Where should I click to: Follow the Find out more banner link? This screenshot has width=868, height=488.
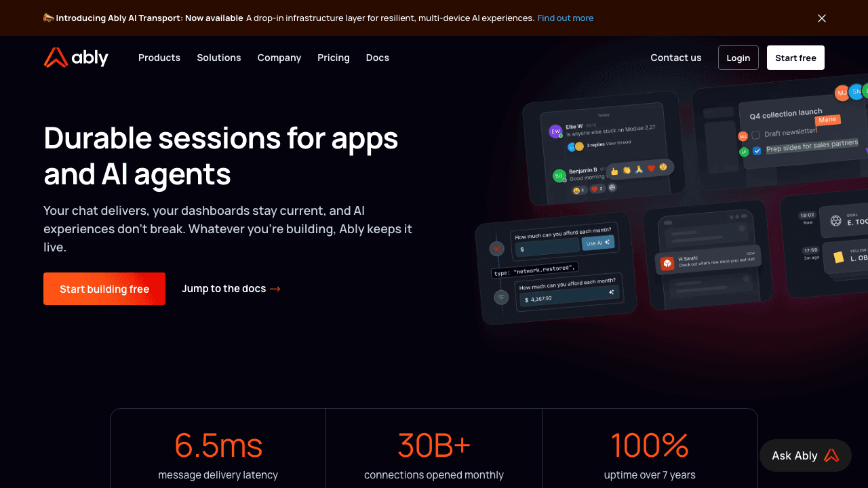(565, 18)
